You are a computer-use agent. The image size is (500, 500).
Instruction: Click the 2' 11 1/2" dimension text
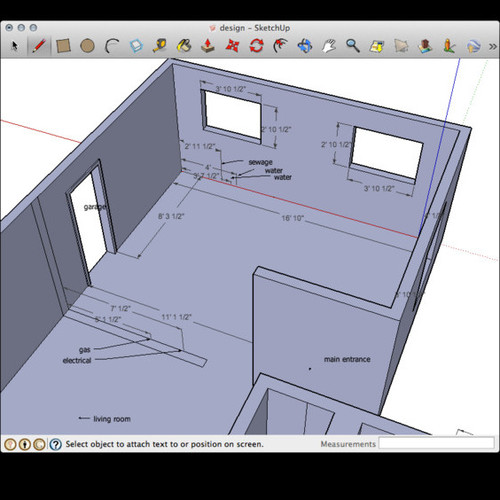(x=200, y=146)
